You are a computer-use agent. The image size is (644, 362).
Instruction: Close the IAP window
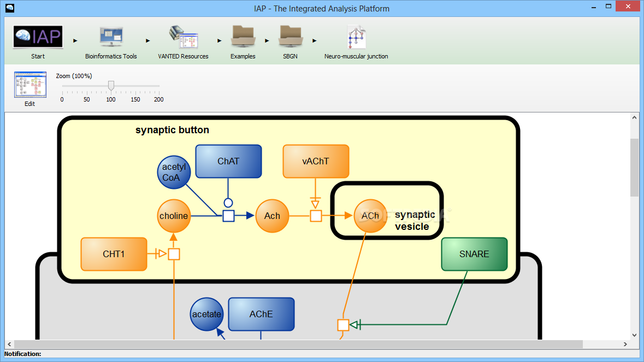coord(628,6)
